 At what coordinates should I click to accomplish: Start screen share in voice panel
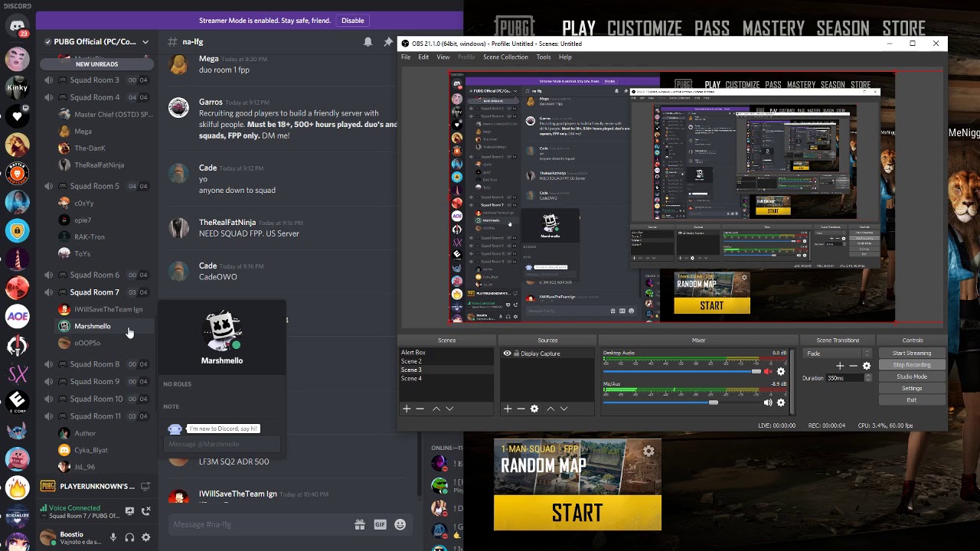point(129,511)
